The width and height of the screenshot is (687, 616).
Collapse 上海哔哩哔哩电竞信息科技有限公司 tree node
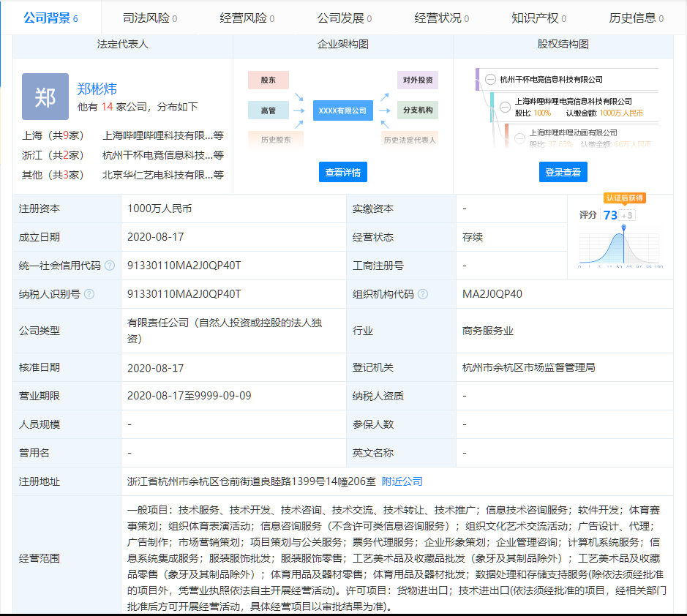coord(505,107)
